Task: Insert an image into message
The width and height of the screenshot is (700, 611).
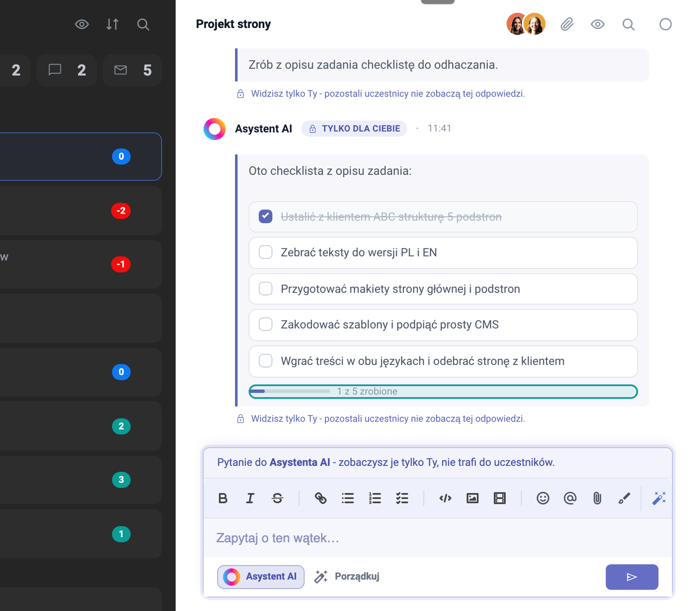Action: tap(472, 498)
